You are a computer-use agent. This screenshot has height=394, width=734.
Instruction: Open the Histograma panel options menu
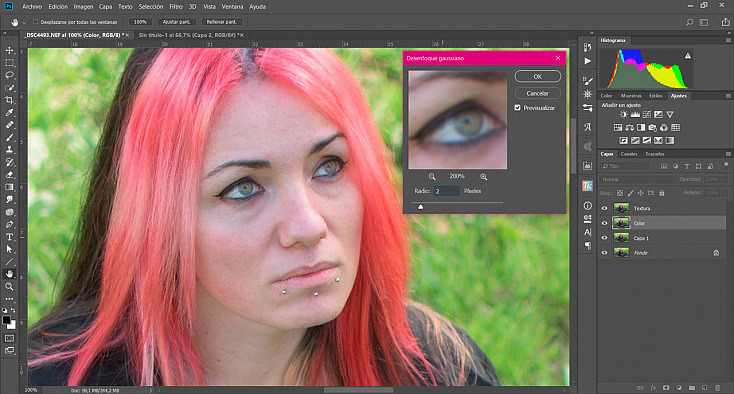click(728, 40)
